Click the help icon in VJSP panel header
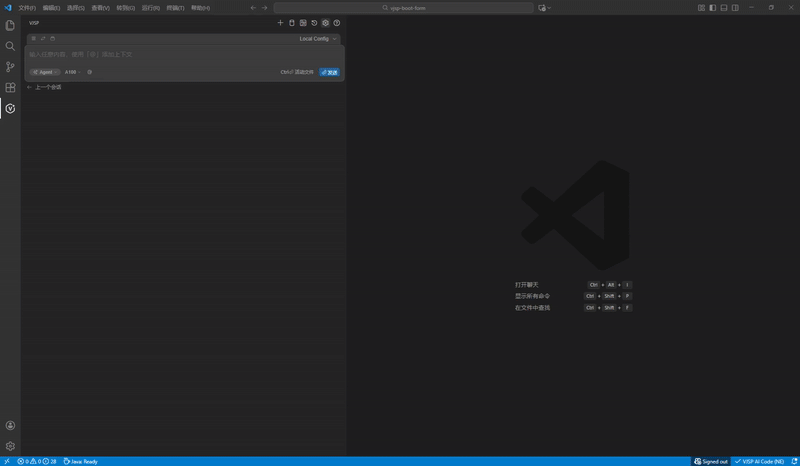 tap(337, 23)
